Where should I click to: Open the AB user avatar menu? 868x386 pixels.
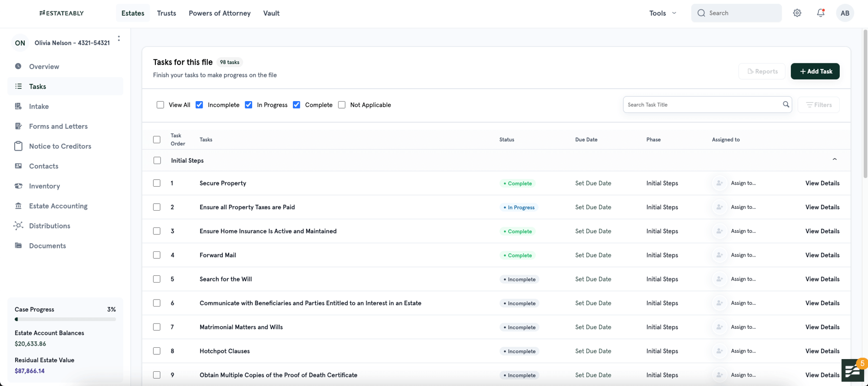point(845,13)
